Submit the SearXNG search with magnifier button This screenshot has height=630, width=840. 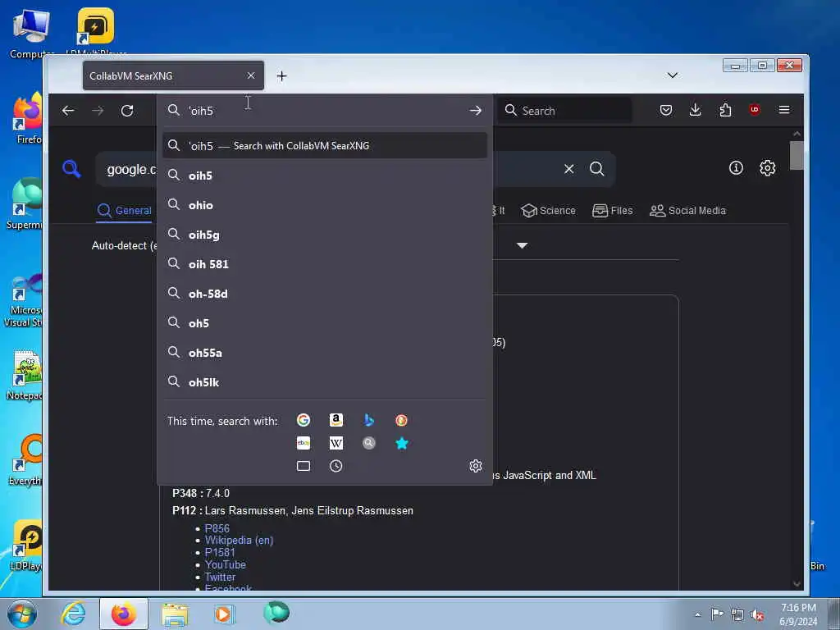(x=597, y=169)
